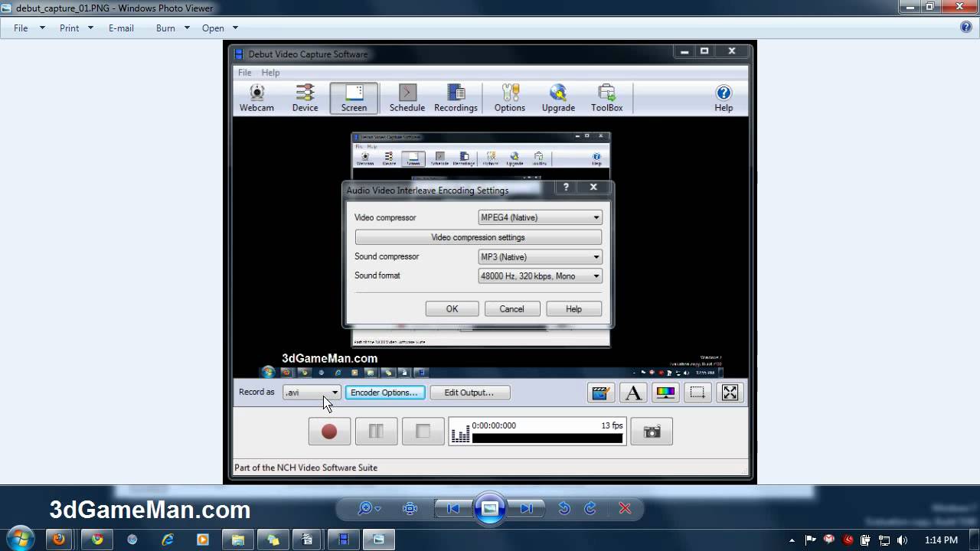
Task: Open the Recordings list icon
Action: pos(456,99)
